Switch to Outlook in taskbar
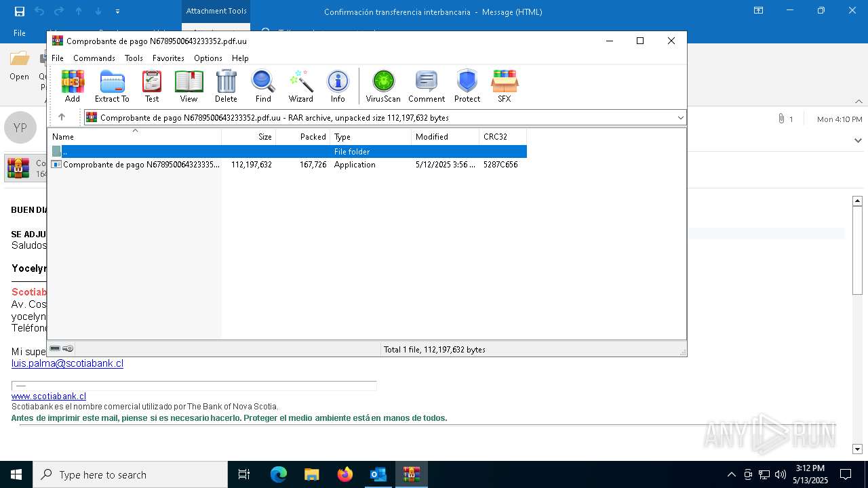This screenshot has height=488, width=868. (x=378, y=474)
